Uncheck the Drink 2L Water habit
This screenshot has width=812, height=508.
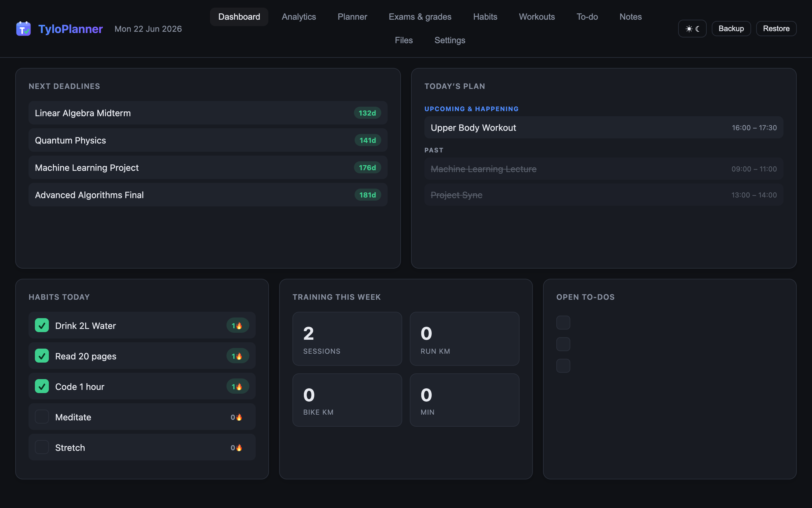click(42, 325)
